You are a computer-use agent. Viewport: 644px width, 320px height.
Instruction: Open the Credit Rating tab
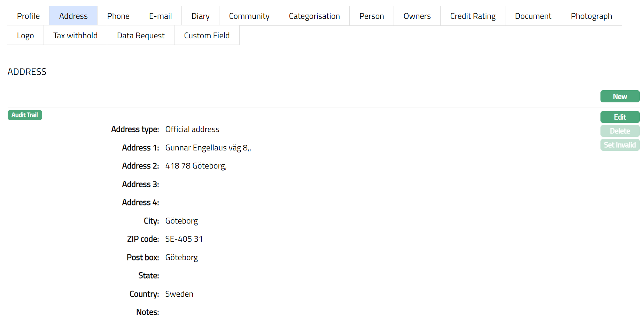pos(473,16)
